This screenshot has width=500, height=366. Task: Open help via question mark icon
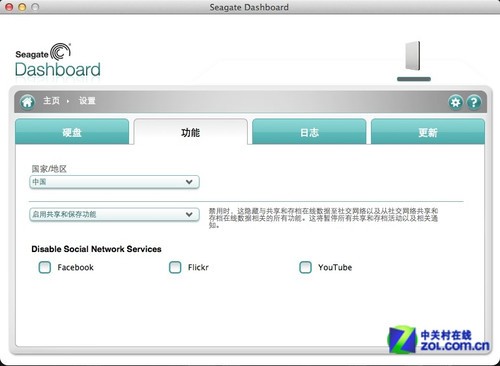[x=474, y=102]
